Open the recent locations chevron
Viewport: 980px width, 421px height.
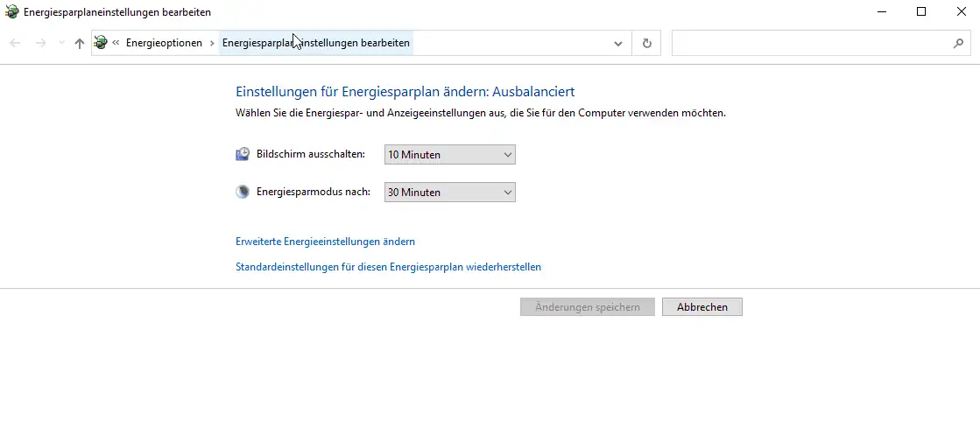click(x=61, y=43)
